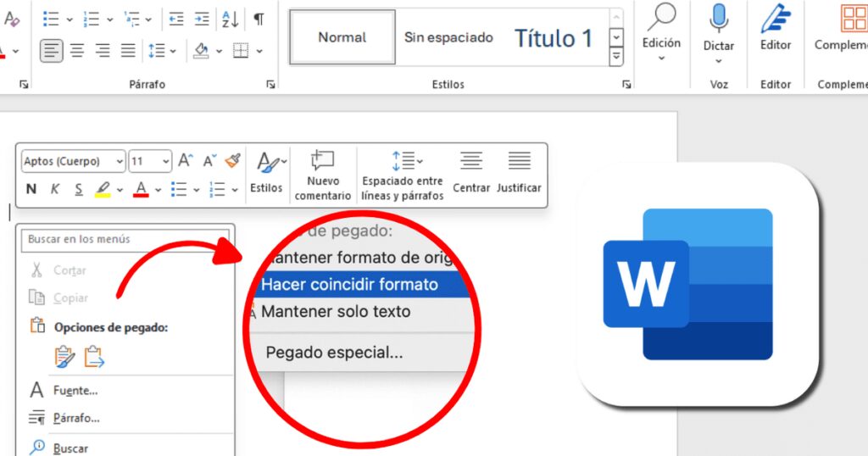Decrease font size in the mini toolbar
Image resolution: width=868 pixels, height=456 pixels.
pyautogui.click(x=209, y=160)
